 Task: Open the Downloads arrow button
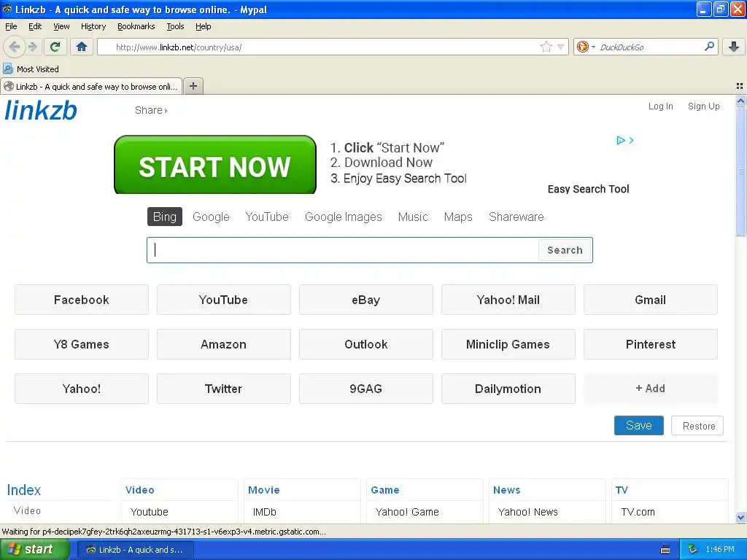tap(734, 47)
